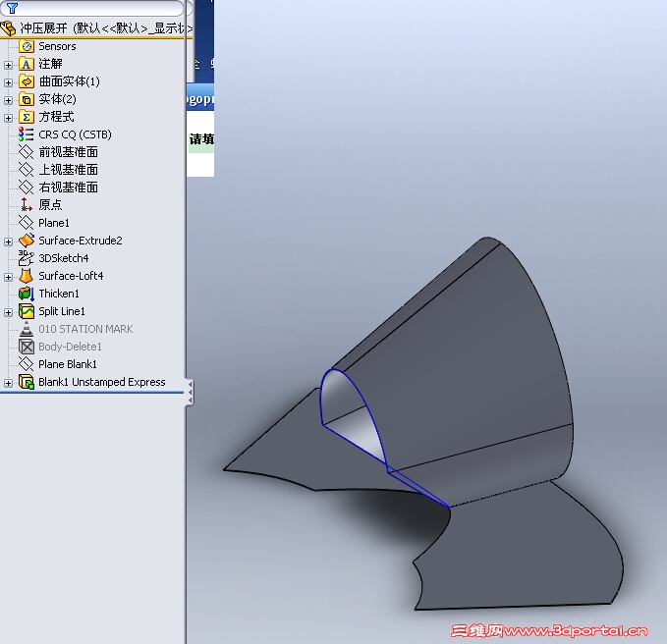Select the Plane Blank1 label
667x644 pixels.
(68, 364)
